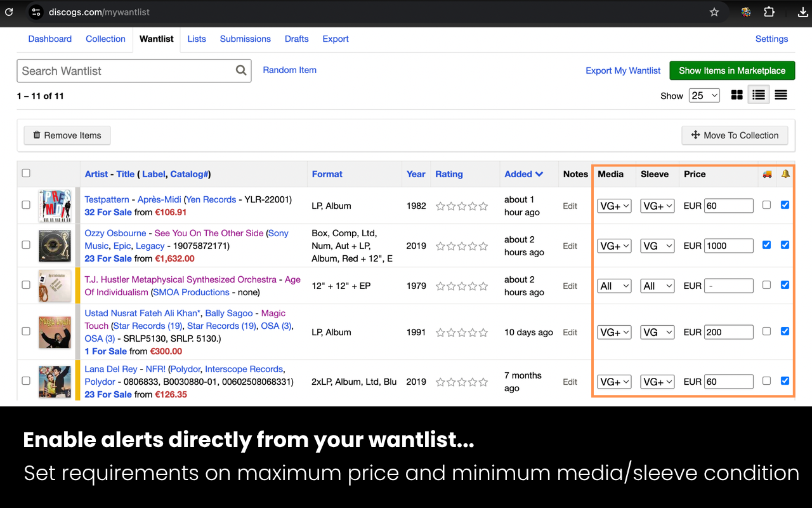The width and height of the screenshot is (812, 508).
Task: Open the Testpattern Après-Midi cover thumbnail
Action: pyautogui.click(x=55, y=206)
